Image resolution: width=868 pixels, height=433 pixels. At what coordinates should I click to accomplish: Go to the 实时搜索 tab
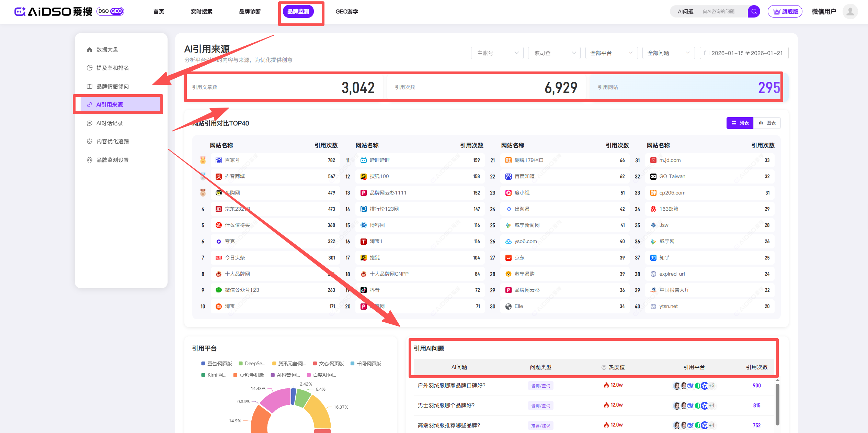202,11
